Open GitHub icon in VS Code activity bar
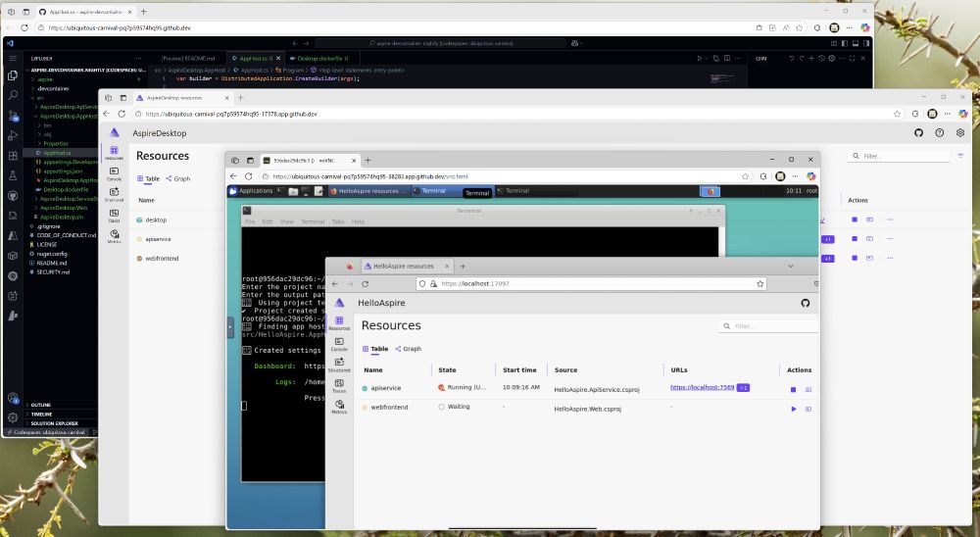 tap(13, 196)
